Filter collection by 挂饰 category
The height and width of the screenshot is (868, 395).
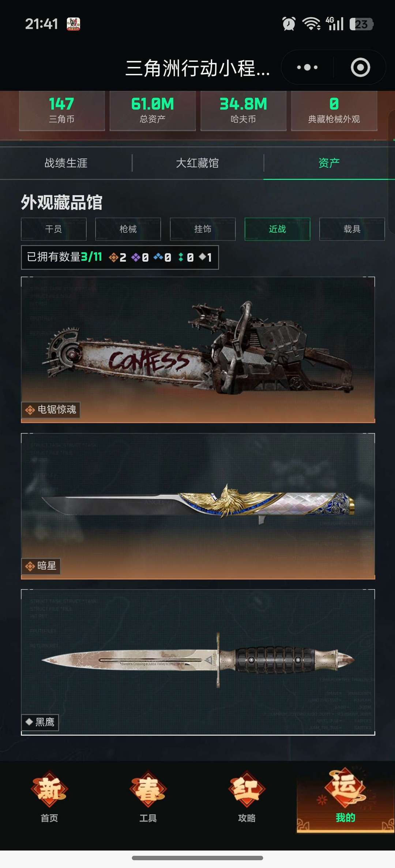click(203, 229)
